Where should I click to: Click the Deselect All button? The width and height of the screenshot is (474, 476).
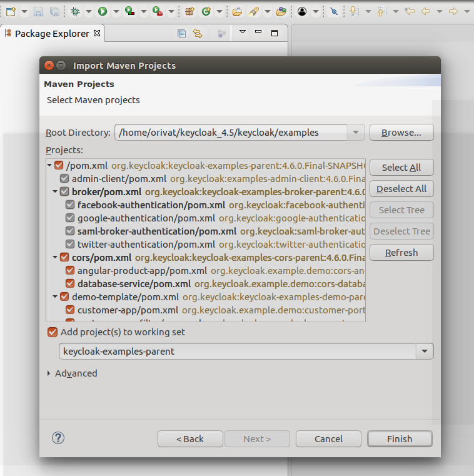(401, 189)
